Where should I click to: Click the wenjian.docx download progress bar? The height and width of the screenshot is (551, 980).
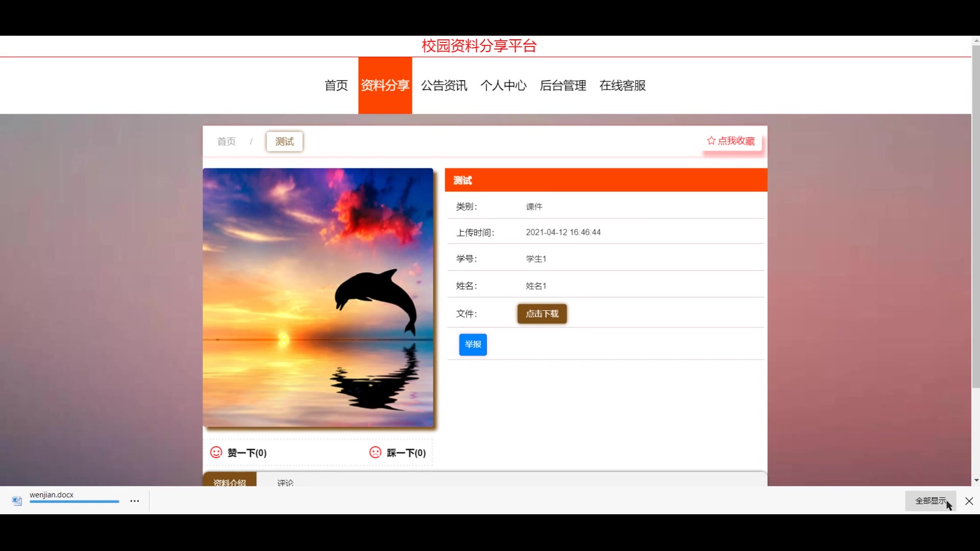click(75, 502)
